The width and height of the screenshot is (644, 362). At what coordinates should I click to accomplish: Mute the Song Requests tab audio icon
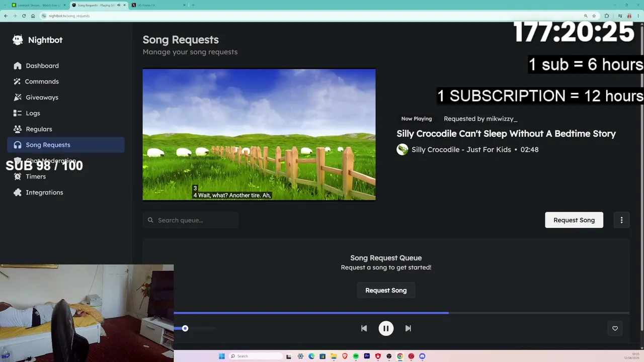[x=118, y=5]
